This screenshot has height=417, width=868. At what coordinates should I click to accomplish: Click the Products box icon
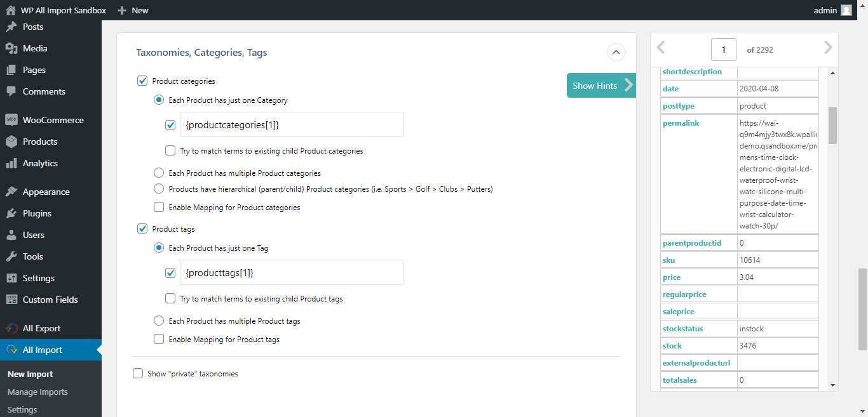click(11, 142)
